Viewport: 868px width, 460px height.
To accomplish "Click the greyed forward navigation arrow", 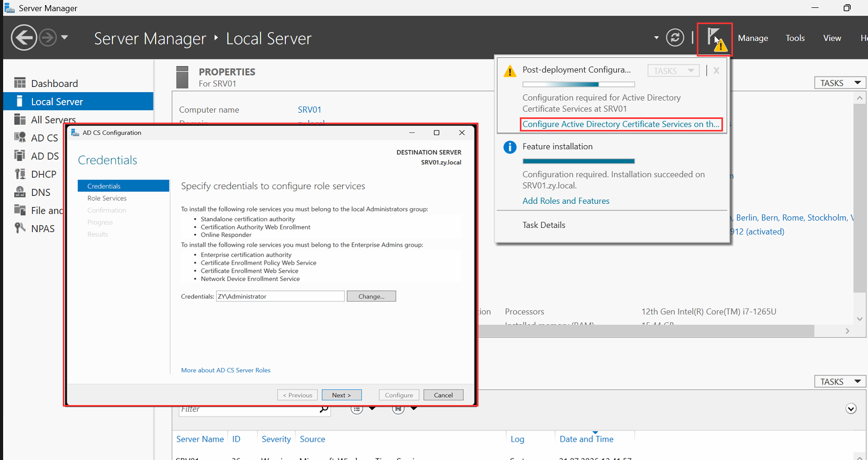I will pyautogui.click(x=48, y=38).
